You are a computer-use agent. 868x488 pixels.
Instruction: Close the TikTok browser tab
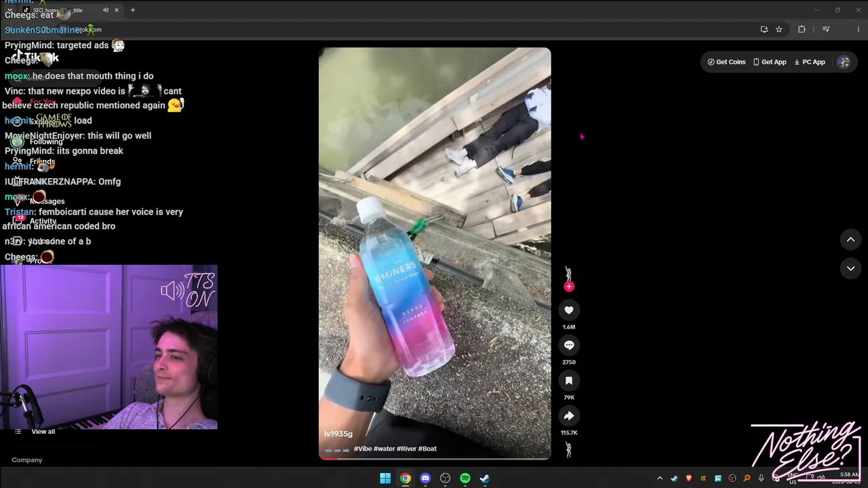tap(117, 10)
